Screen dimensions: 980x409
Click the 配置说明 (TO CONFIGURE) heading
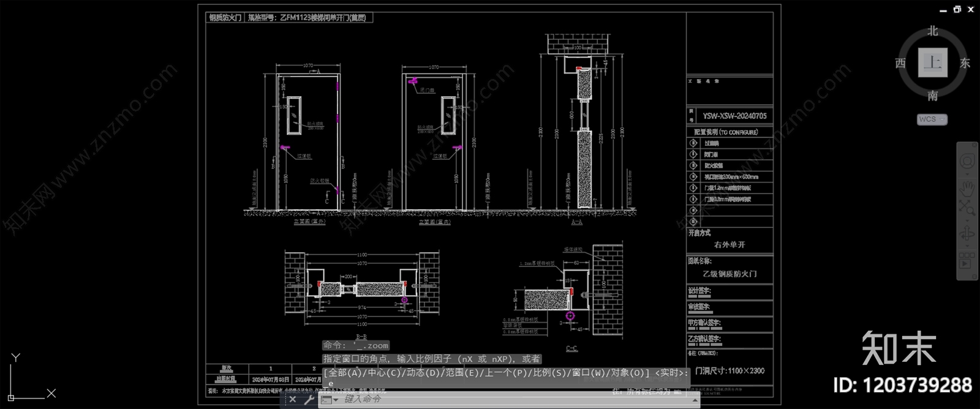coord(726,132)
